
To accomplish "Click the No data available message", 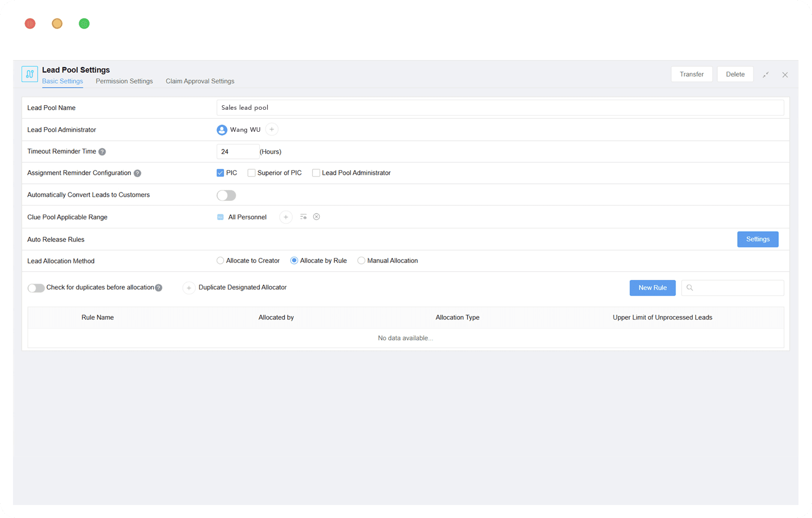I will [x=405, y=338].
